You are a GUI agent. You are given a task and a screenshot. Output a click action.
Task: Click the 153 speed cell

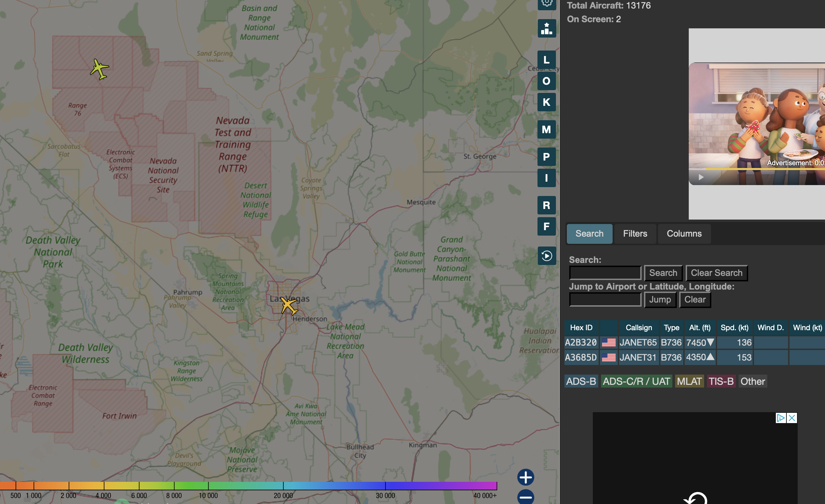tap(735, 357)
